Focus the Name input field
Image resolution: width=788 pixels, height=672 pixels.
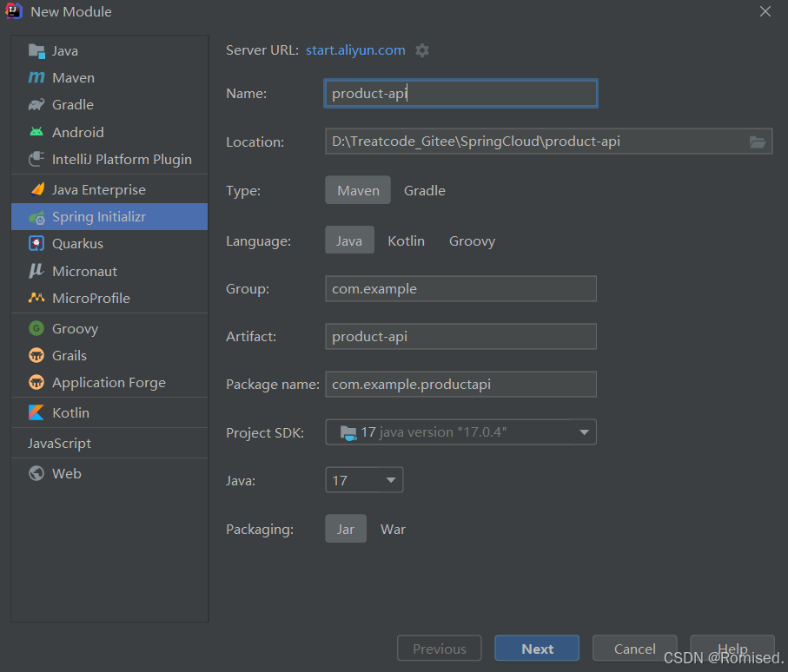(460, 94)
